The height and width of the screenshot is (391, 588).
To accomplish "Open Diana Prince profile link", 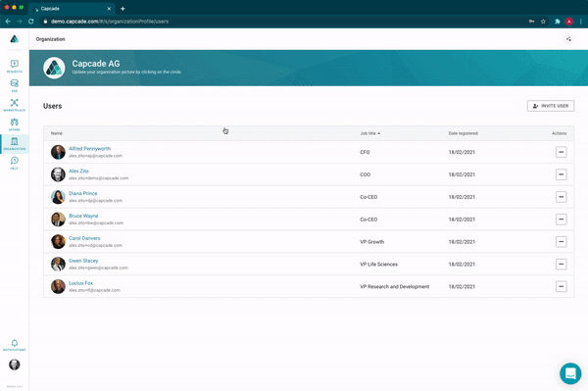I will click(x=83, y=193).
